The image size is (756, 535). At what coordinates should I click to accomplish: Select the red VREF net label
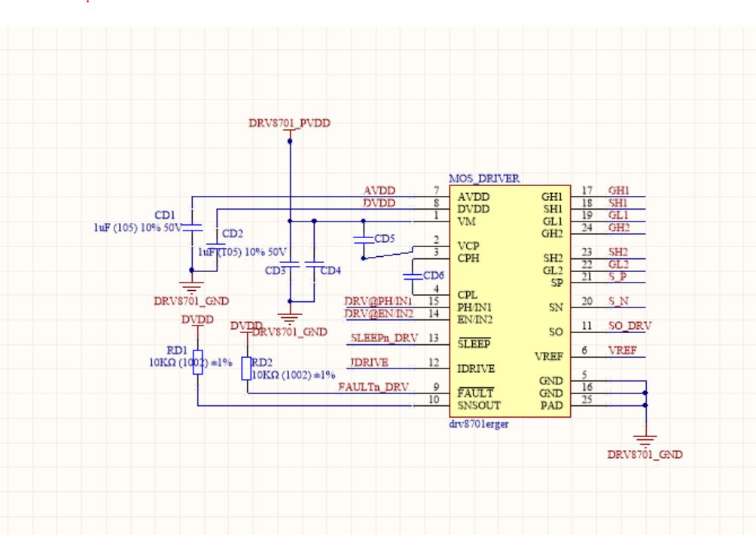tap(623, 350)
